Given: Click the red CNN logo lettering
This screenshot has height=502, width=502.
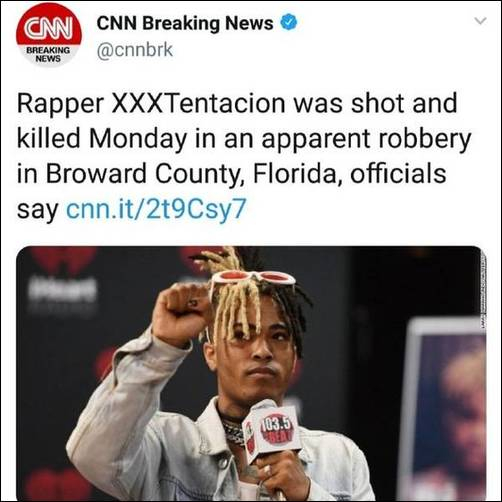Looking at the screenshot, I should [49, 30].
